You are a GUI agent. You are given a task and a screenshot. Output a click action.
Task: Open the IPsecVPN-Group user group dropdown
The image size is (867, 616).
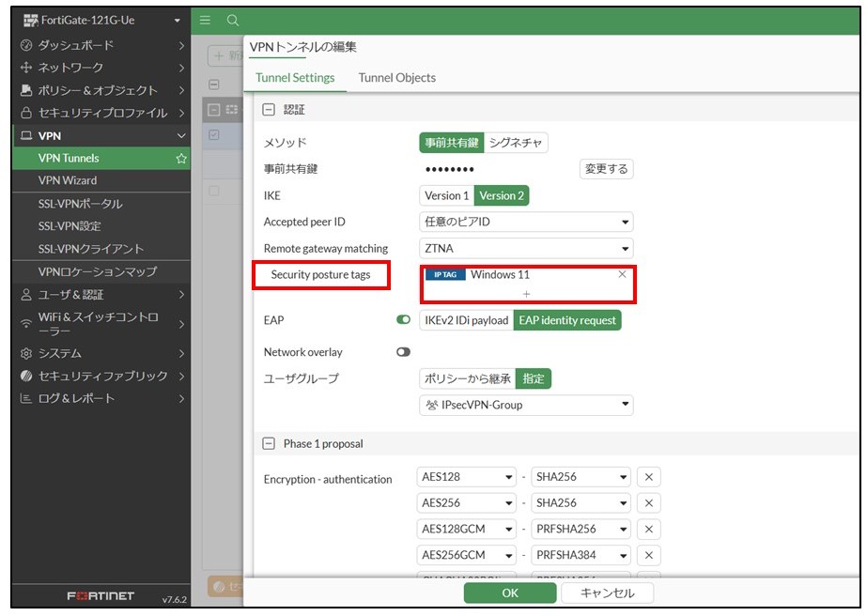526,405
